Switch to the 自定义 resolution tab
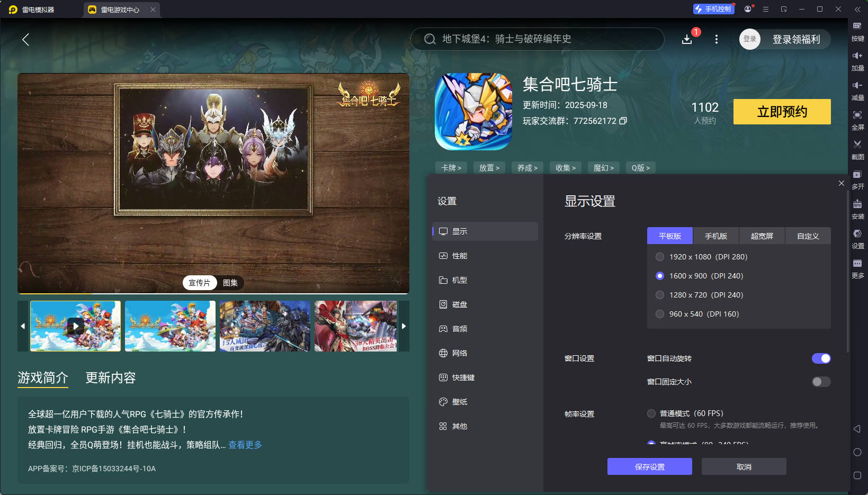 point(808,236)
